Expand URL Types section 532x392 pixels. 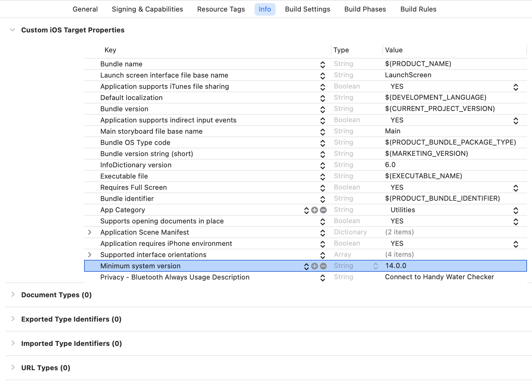[13, 367]
